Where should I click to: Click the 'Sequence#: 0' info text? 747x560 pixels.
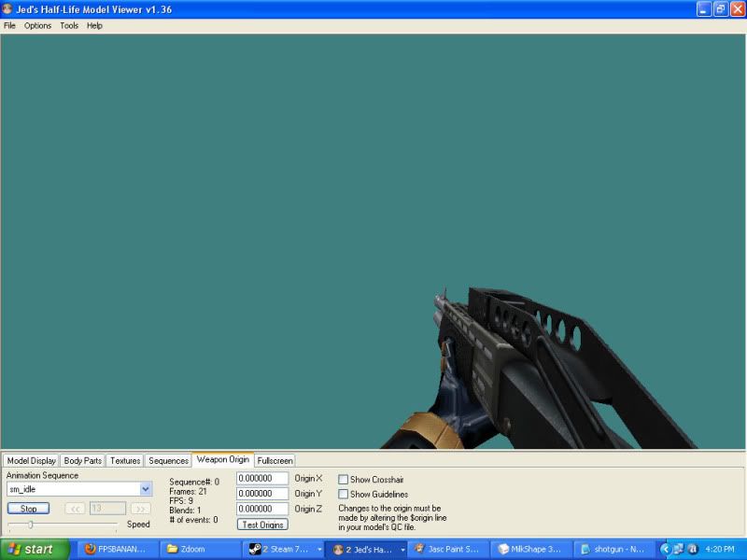point(194,482)
